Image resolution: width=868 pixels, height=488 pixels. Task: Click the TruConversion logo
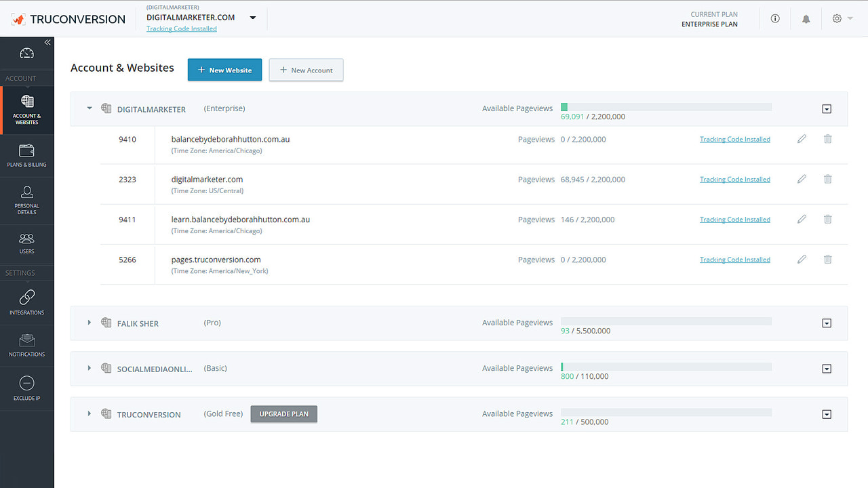(68, 19)
